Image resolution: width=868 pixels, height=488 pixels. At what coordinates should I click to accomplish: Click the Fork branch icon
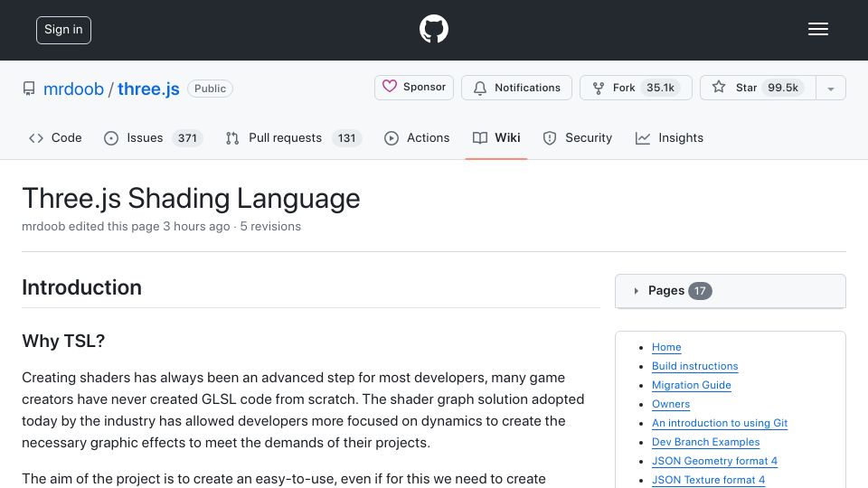point(599,88)
